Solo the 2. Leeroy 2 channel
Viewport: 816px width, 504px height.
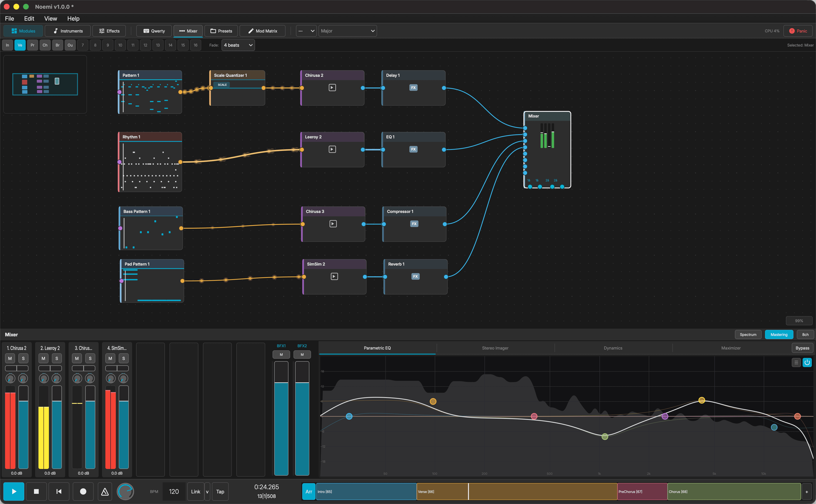[57, 358]
